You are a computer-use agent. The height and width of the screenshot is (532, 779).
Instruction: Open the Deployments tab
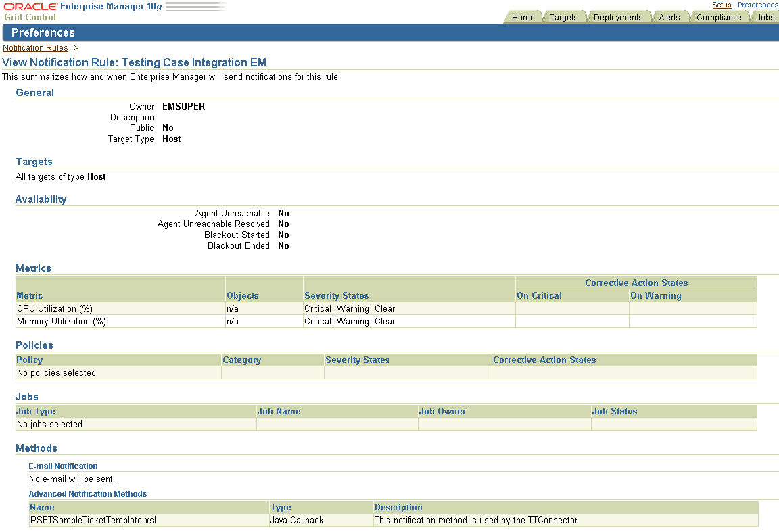[x=619, y=17]
